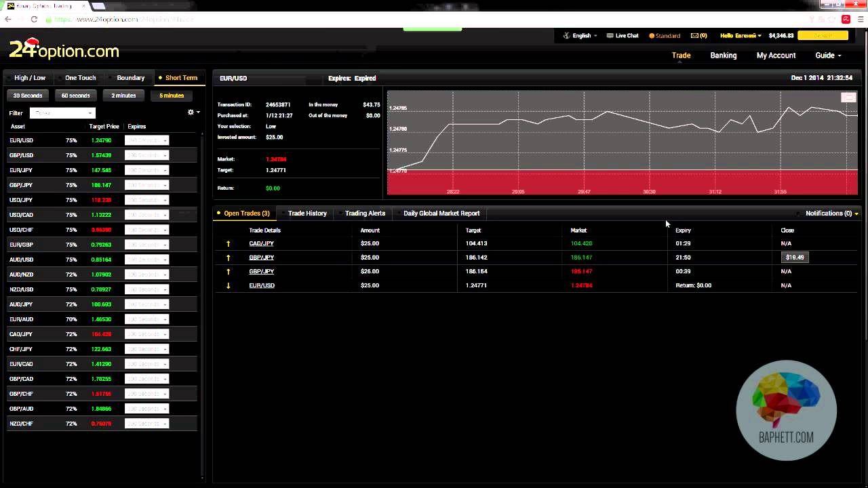
Task: Open USD/CAD expiry dropdown
Action: 146,215
